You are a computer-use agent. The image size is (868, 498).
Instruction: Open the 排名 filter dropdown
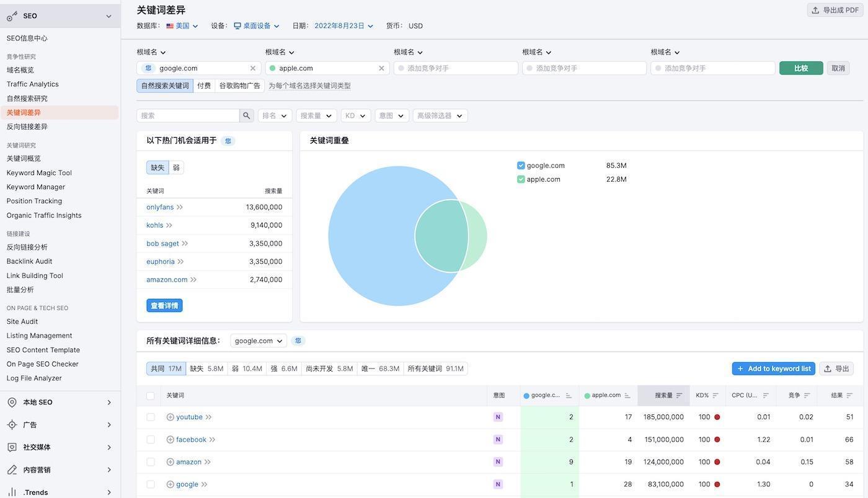(275, 115)
